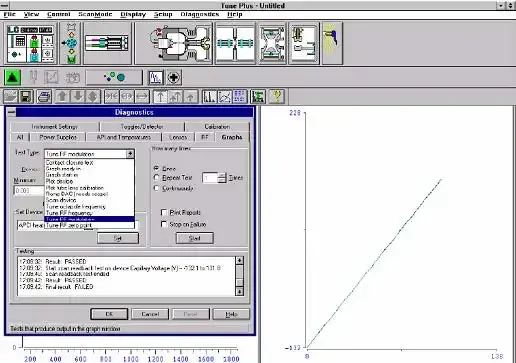Open the ion trap analyzer icon
This screenshot has width=516, height=363.
tap(272, 43)
